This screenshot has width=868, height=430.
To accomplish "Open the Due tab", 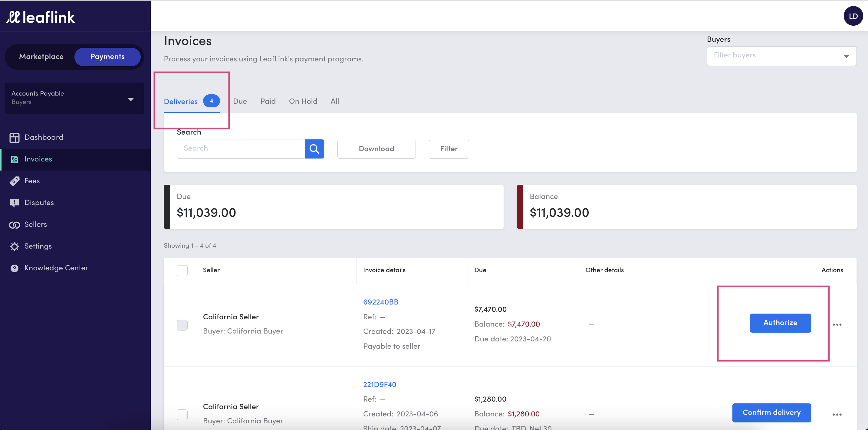I will coord(240,101).
